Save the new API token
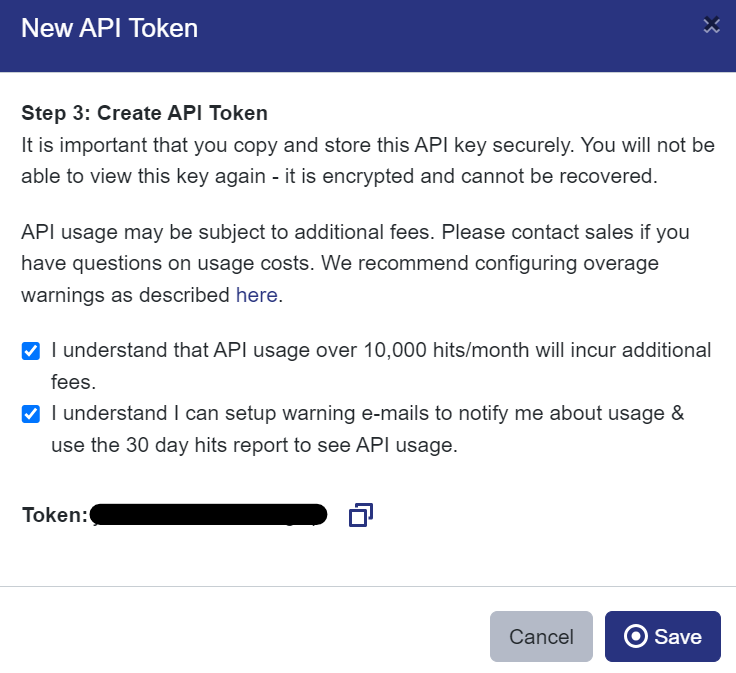 click(x=662, y=637)
